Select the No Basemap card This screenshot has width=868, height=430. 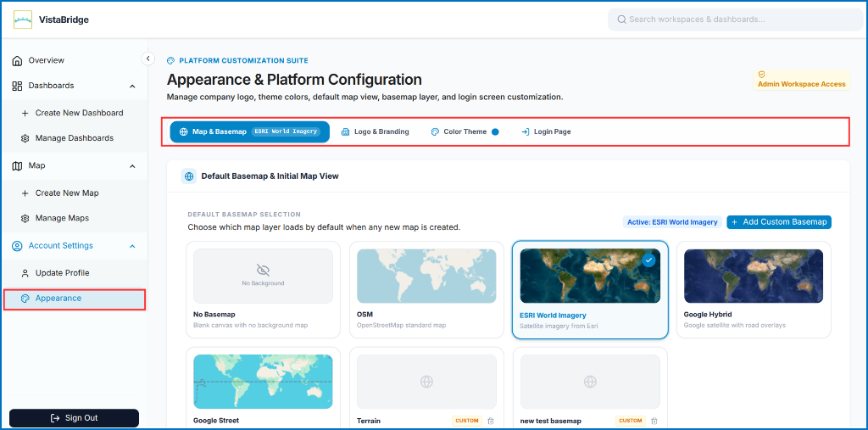(263, 290)
